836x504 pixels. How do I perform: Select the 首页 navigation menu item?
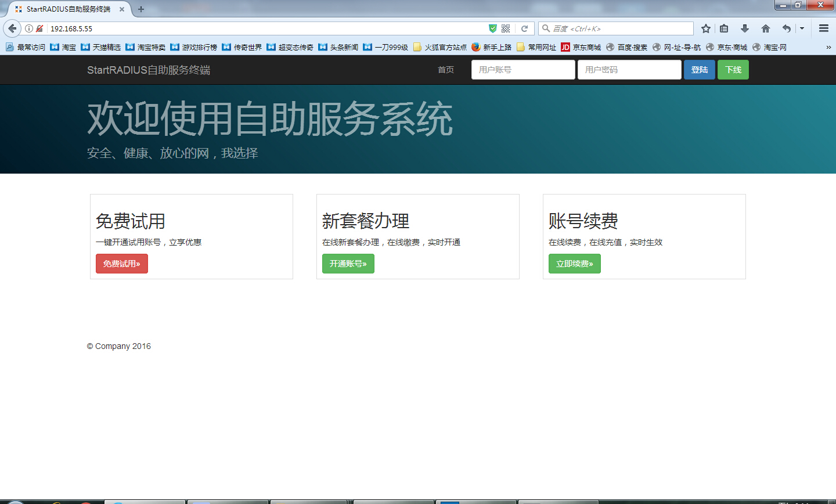point(446,70)
